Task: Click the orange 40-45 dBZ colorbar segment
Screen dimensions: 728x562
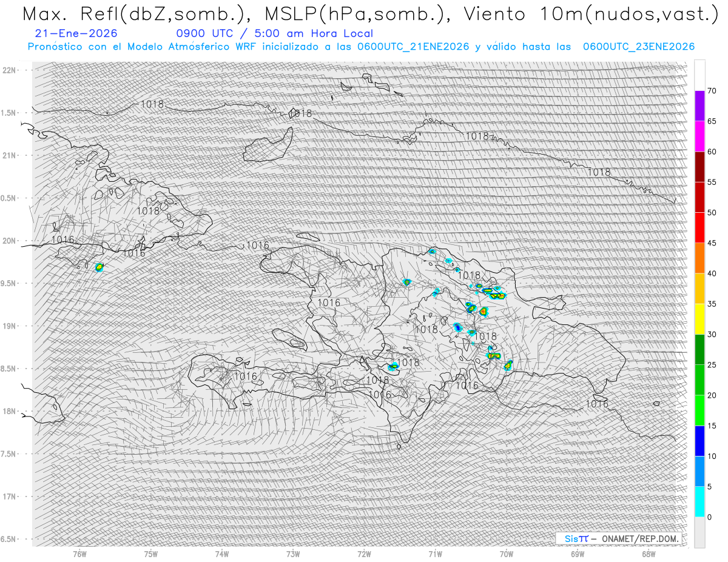Action: click(x=699, y=258)
